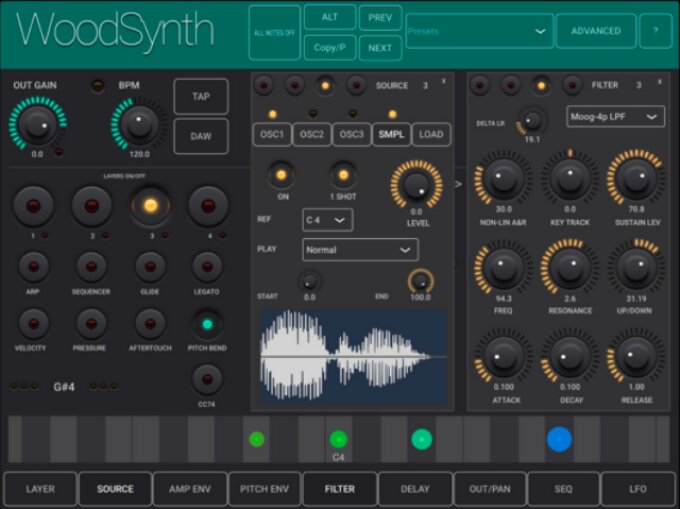The width and height of the screenshot is (680, 509).
Task: Toggle the Pitch Bend green button
Action: pos(207,323)
